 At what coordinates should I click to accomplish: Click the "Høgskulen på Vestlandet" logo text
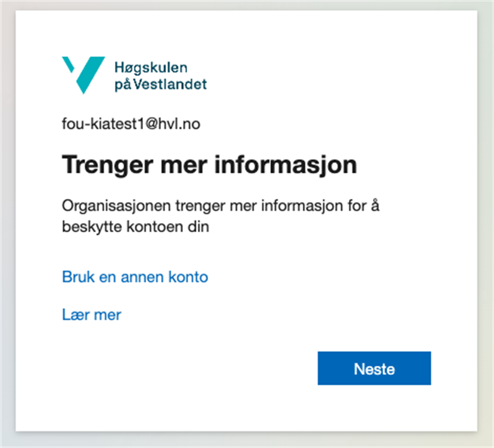click(x=160, y=76)
